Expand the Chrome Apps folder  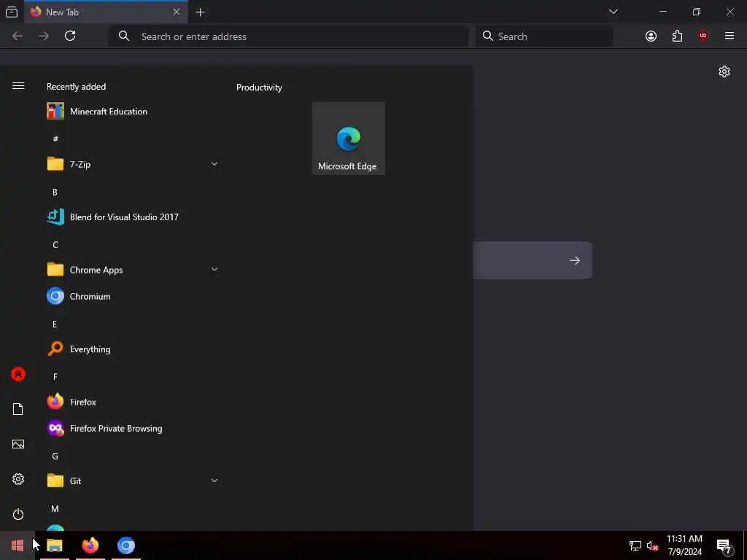click(x=133, y=270)
